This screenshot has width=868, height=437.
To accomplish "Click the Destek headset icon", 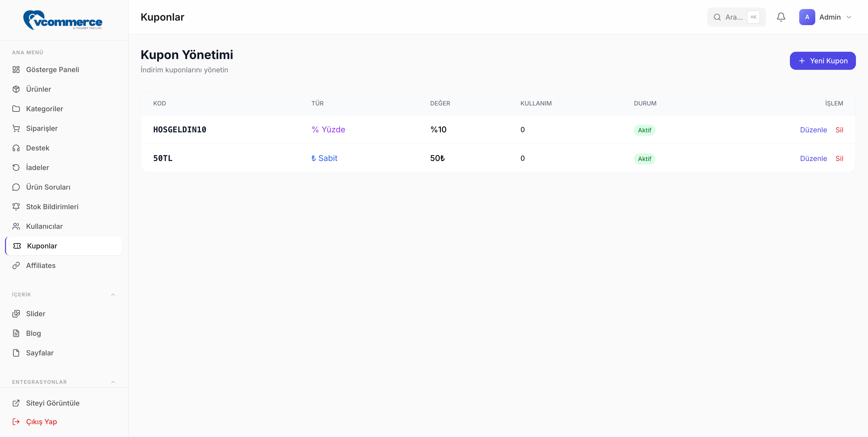I will coord(16,148).
